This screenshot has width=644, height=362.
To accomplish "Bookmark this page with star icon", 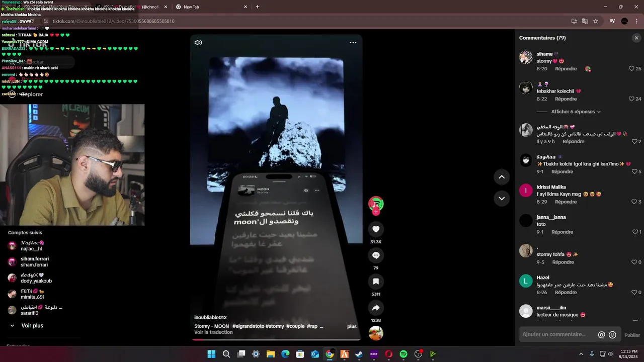I will 596,21.
